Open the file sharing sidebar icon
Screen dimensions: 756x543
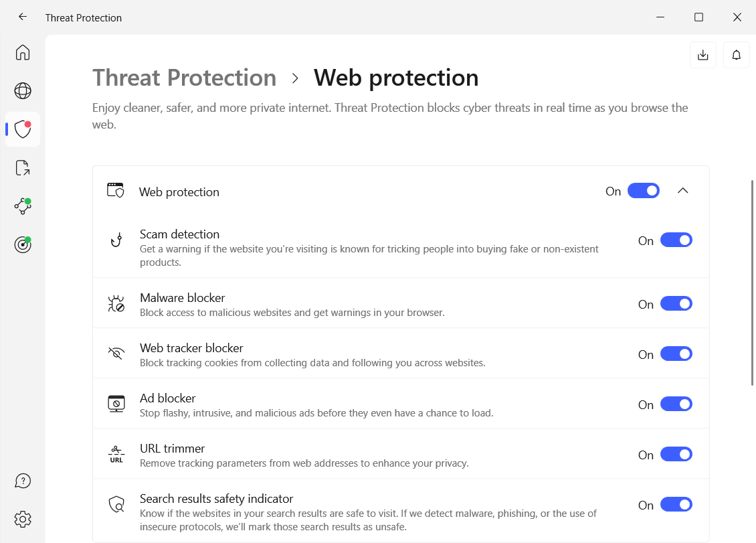click(x=23, y=168)
